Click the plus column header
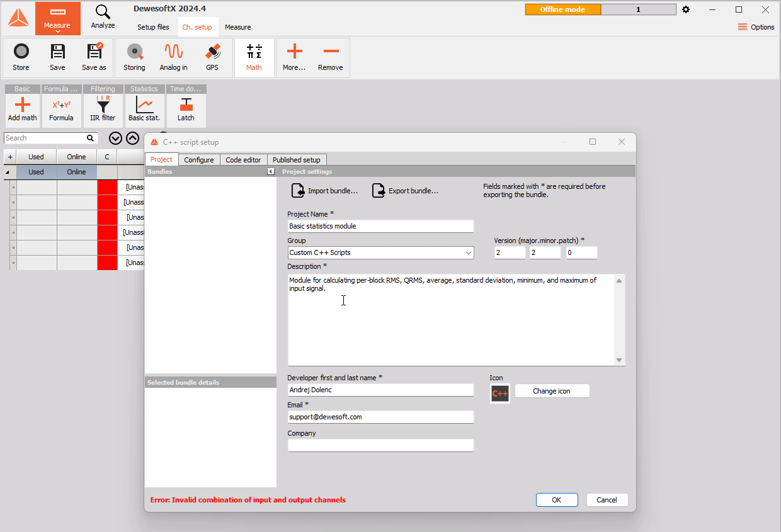The height and width of the screenshot is (532, 781). click(10, 157)
